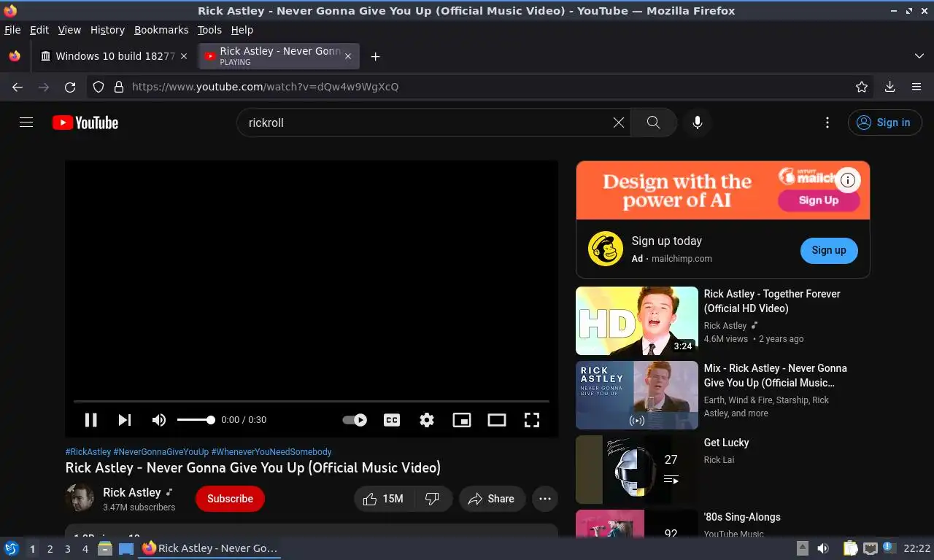
Task: Open more actions menu below video
Action: pos(545,499)
